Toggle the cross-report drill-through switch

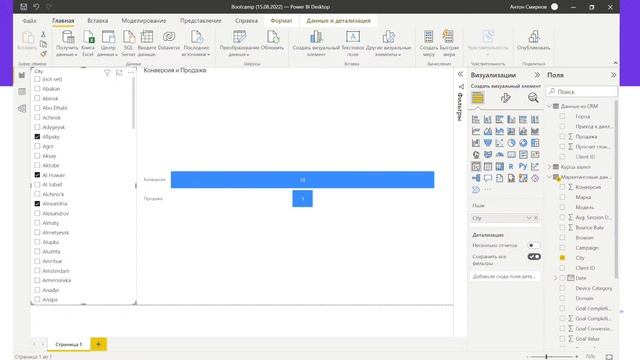[533, 245]
